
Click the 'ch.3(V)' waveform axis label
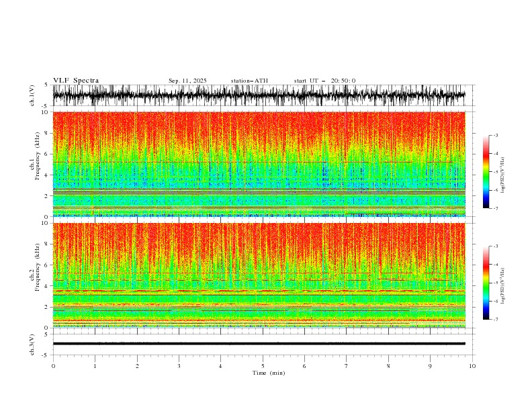32,345
